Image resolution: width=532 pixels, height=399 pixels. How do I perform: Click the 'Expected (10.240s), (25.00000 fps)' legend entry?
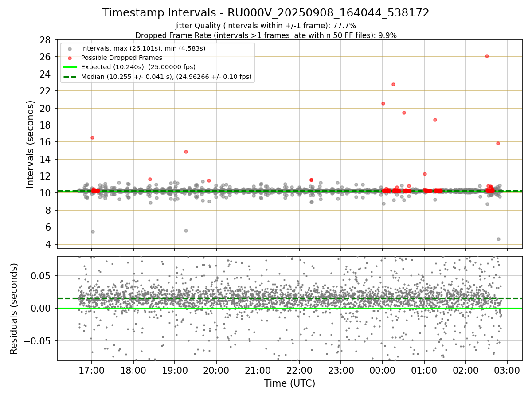(x=138, y=67)
